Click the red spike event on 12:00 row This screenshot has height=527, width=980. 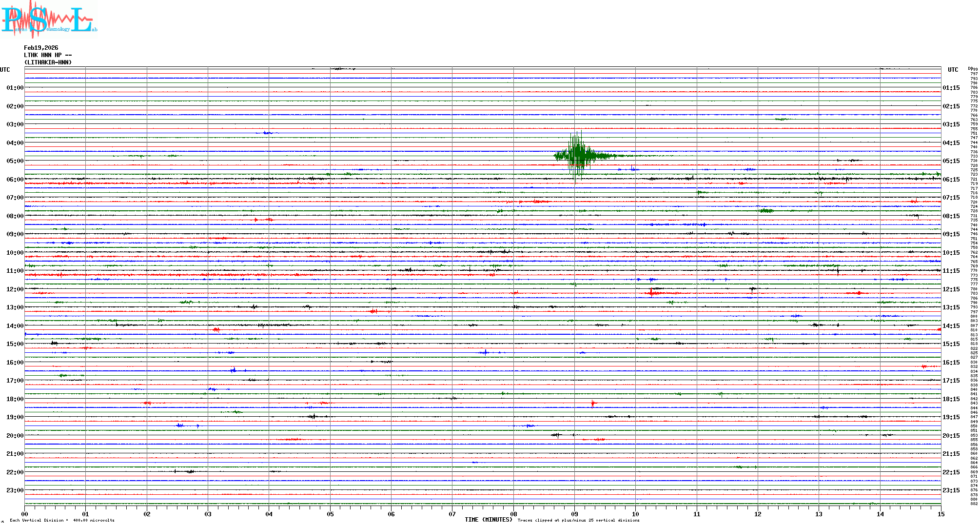coord(651,293)
